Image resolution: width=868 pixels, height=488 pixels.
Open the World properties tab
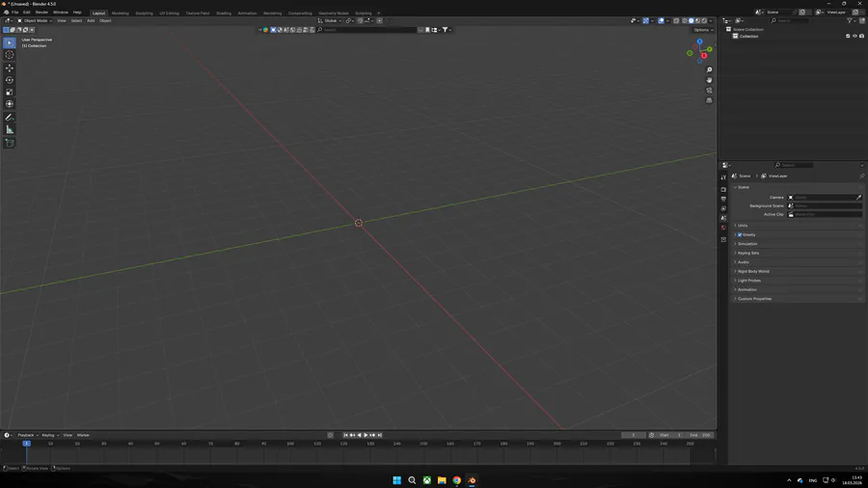723,228
